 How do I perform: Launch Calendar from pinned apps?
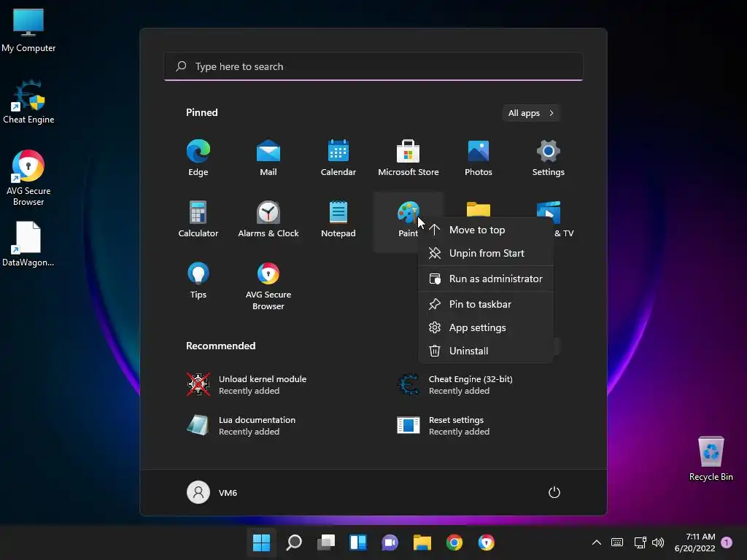tap(338, 158)
